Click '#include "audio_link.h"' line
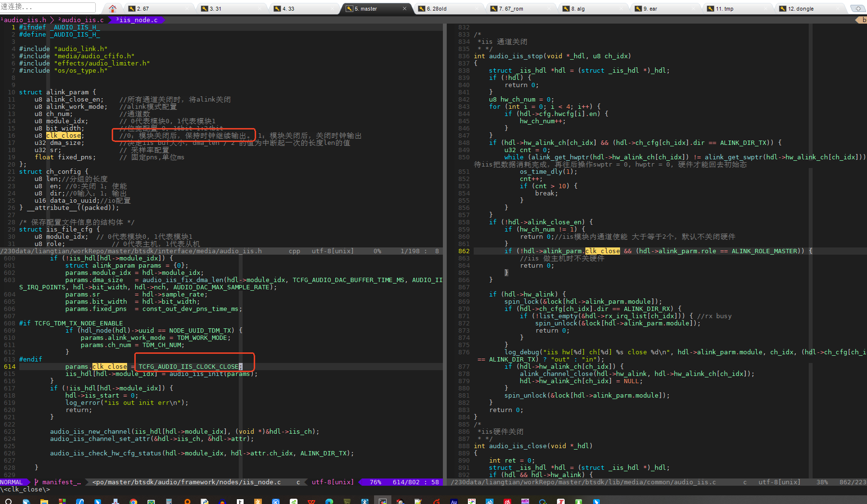867x504 pixels. coord(64,49)
